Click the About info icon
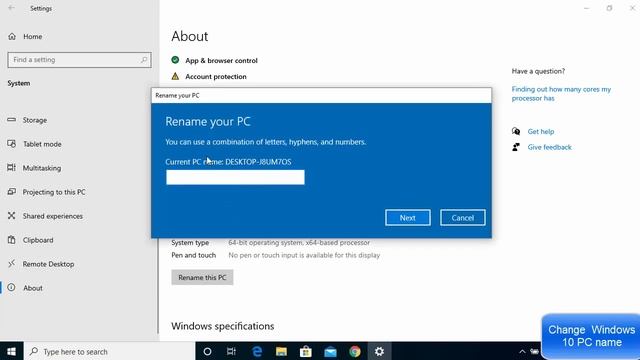The image size is (640, 360). (11, 287)
